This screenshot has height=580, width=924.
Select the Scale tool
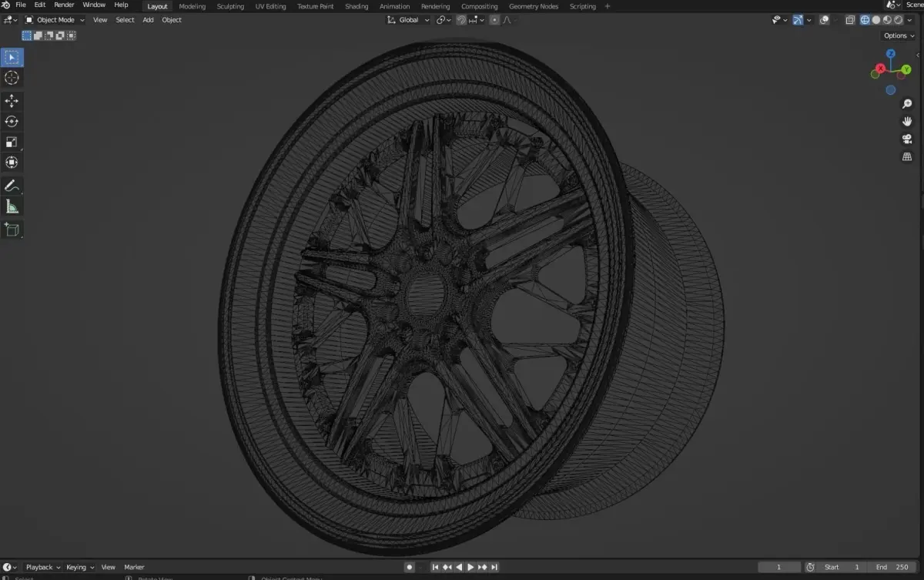pos(12,142)
